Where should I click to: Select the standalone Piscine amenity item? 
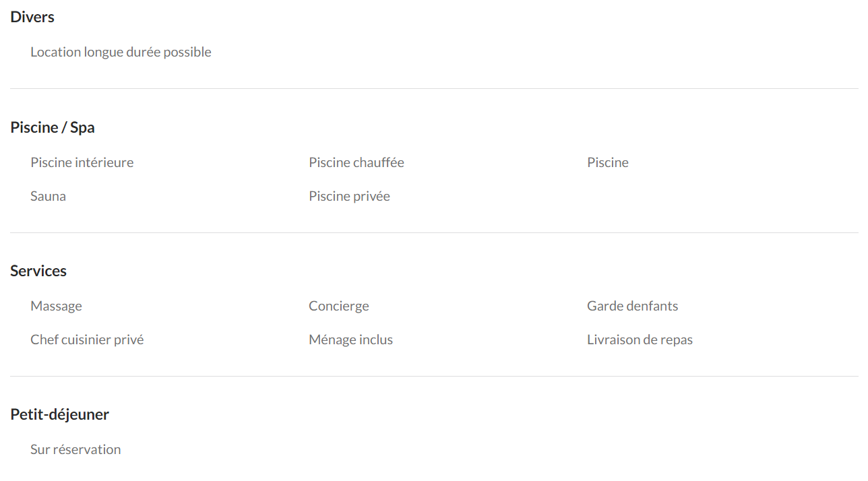pos(608,162)
